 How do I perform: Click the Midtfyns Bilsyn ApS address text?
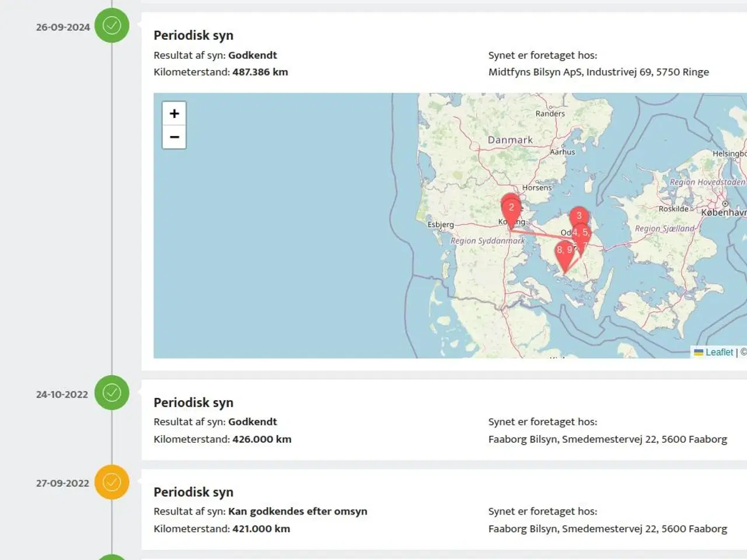pyautogui.click(x=599, y=72)
